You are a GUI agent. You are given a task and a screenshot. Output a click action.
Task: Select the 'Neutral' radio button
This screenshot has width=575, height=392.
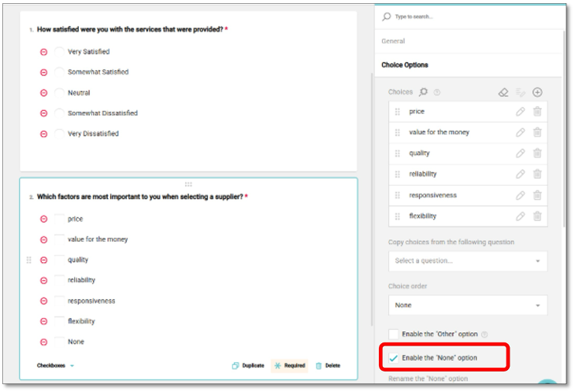coord(59,93)
